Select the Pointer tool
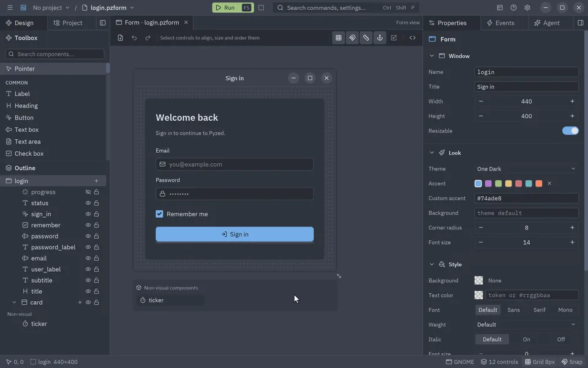This screenshot has height=368, width=588. (x=53, y=69)
